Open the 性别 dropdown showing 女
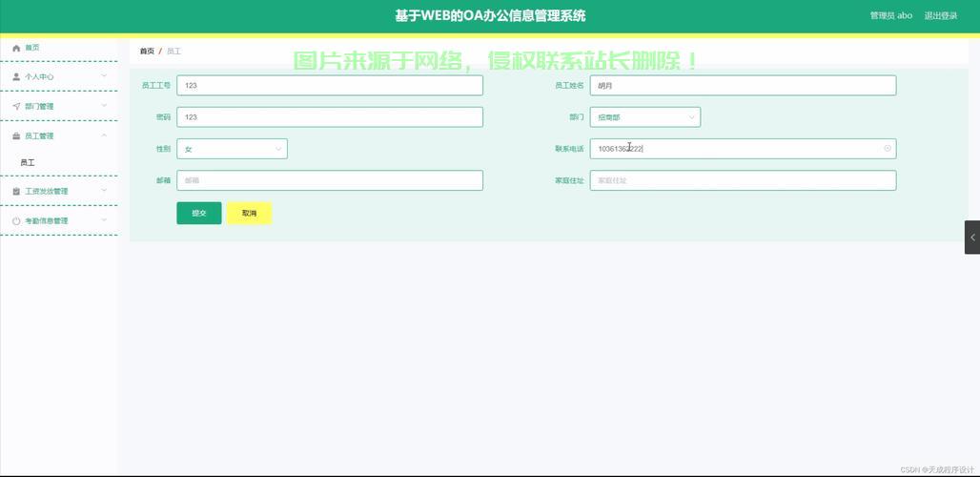 pyautogui.click(x=232, y=149)
